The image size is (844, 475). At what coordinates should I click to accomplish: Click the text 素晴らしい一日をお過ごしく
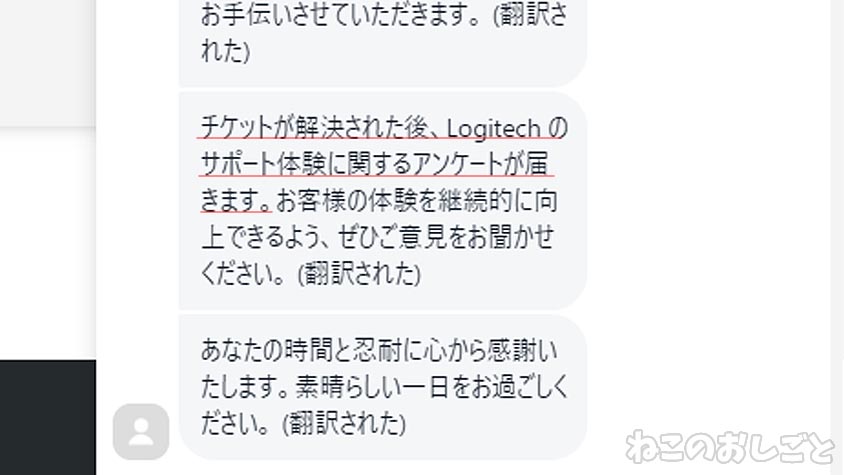(x=432, y=387)
